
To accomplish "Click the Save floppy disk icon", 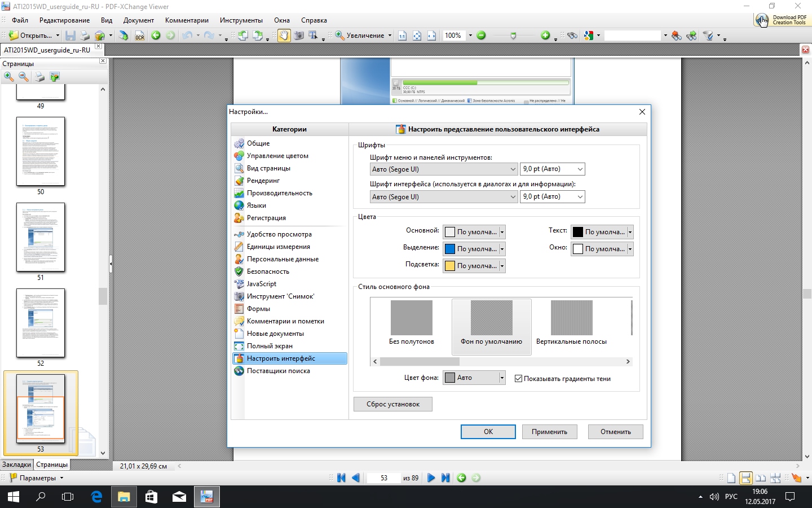I will tap(70, 36).
